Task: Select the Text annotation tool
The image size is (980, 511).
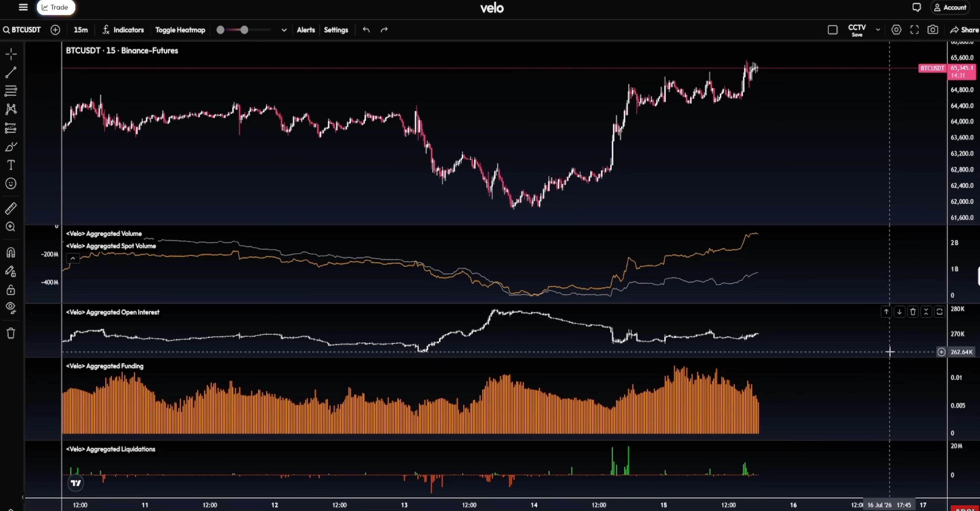Action: (11, 165)
